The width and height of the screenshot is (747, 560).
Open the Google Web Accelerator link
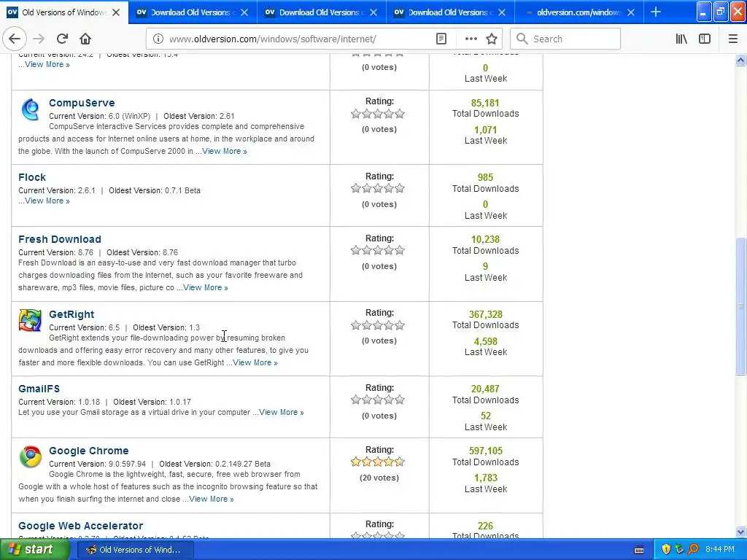80,526
